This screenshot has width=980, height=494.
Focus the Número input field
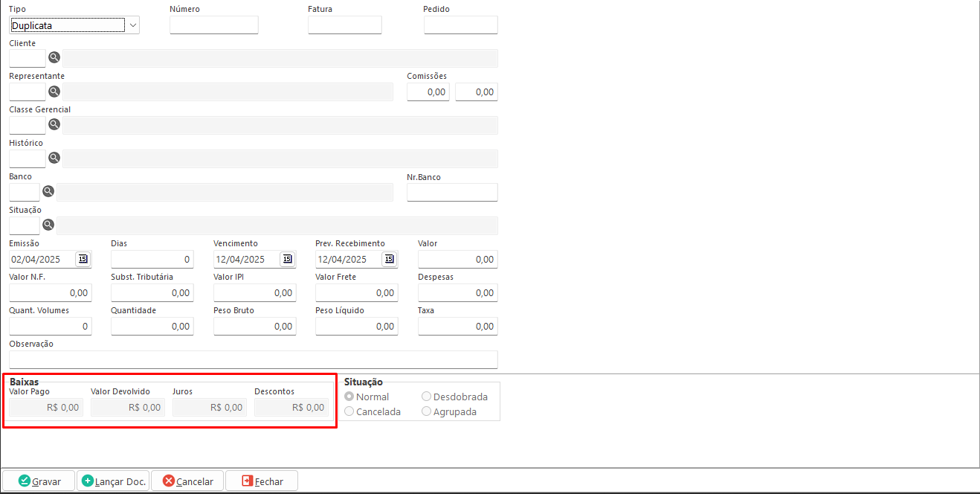point(213,25)
